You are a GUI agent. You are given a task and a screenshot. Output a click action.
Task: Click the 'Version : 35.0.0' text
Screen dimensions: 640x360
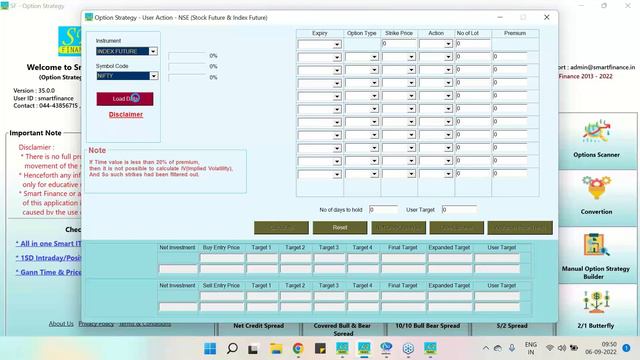(34, 91)
